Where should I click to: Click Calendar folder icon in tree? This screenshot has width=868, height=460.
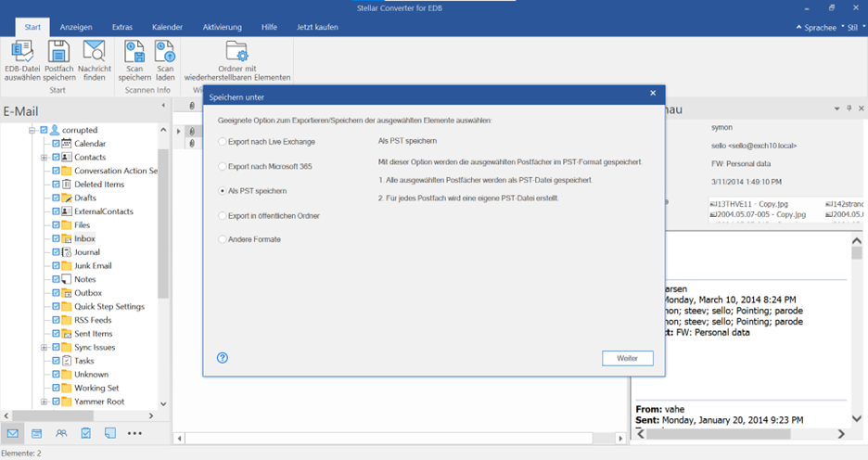67,144
